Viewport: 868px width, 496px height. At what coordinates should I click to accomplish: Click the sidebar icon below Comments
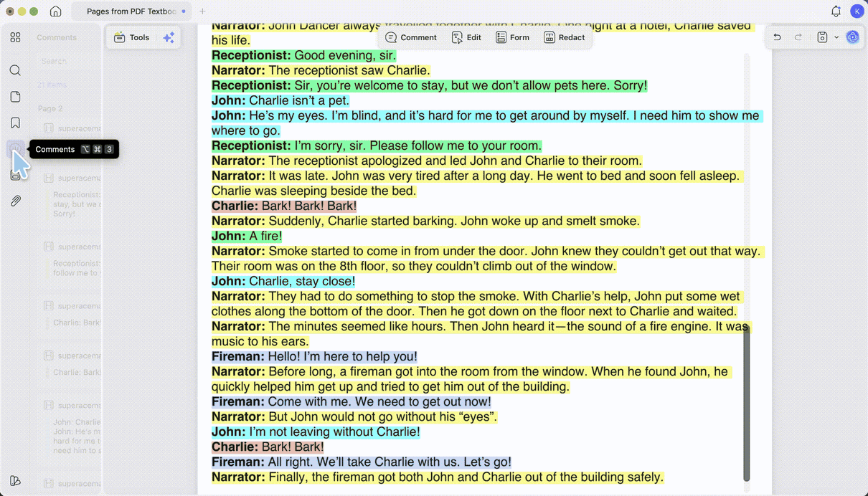pyautogui.click(x=15, y=175)
